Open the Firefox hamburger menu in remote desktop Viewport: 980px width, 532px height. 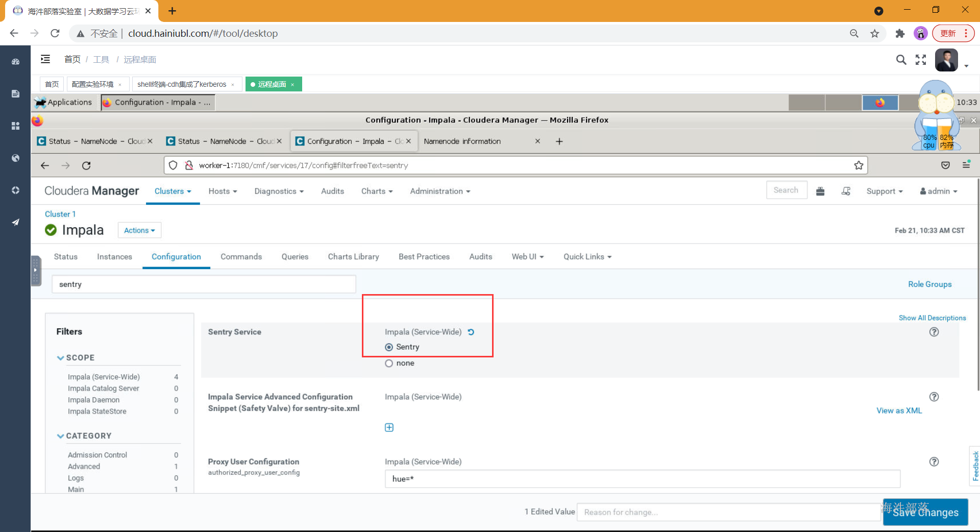(x=966, y=164)
